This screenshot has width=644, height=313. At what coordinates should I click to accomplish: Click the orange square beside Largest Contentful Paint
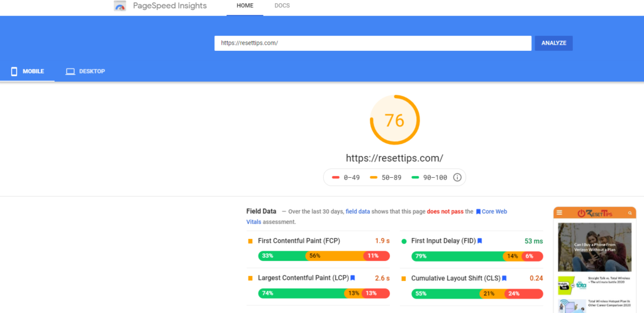pos(250,278)
